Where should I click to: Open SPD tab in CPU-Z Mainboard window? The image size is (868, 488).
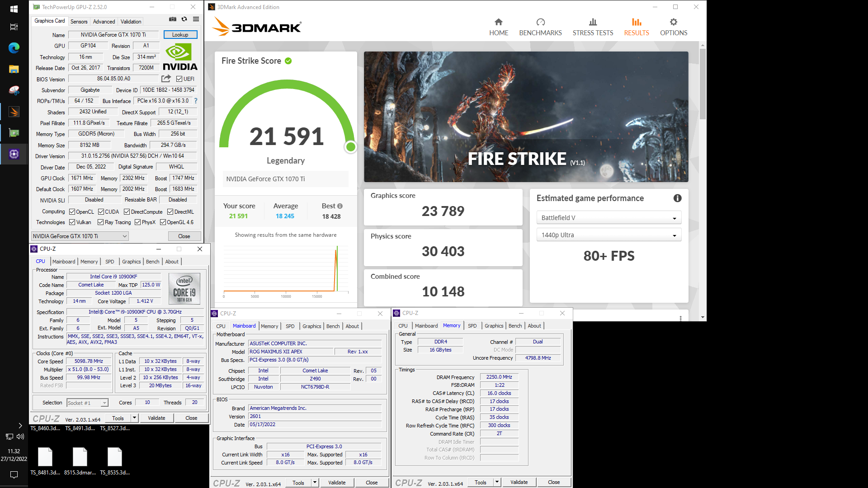pos(290,326)
